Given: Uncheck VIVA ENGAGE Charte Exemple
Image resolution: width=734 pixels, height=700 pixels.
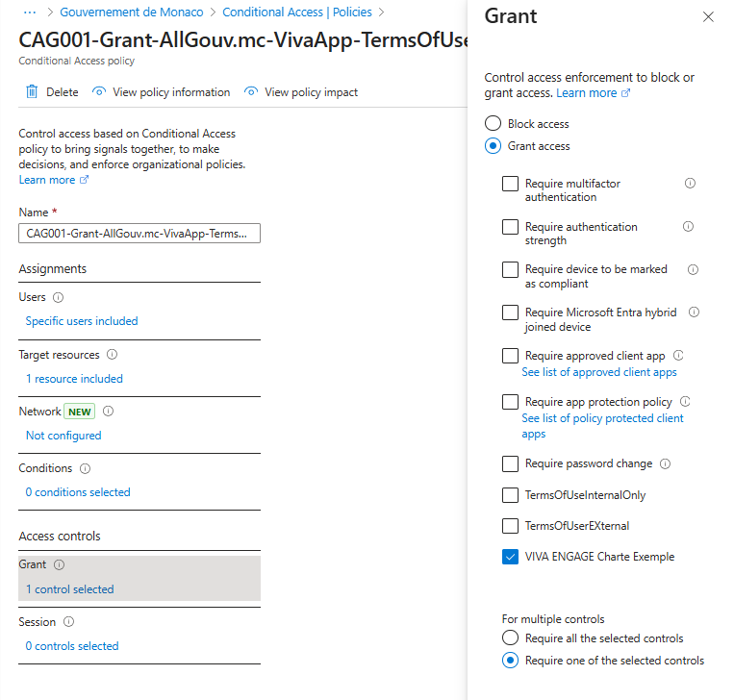Looking at the screenshot, I should [510, 557].
